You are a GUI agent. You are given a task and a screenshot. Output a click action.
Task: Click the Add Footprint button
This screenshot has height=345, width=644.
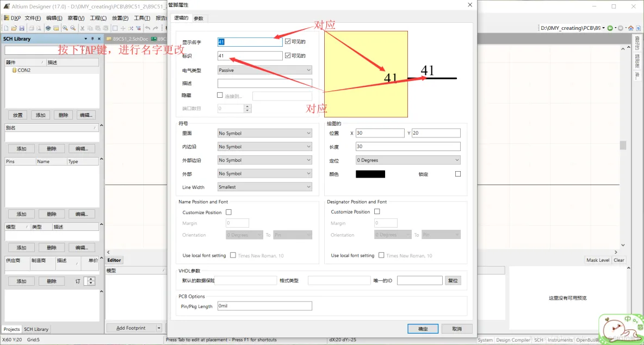[x=131, y=328]
